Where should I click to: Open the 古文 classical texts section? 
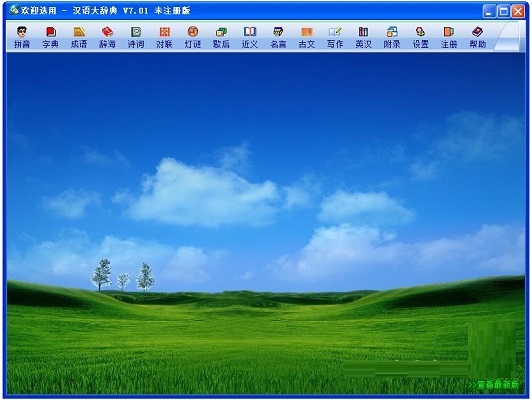tap(307, 37)
